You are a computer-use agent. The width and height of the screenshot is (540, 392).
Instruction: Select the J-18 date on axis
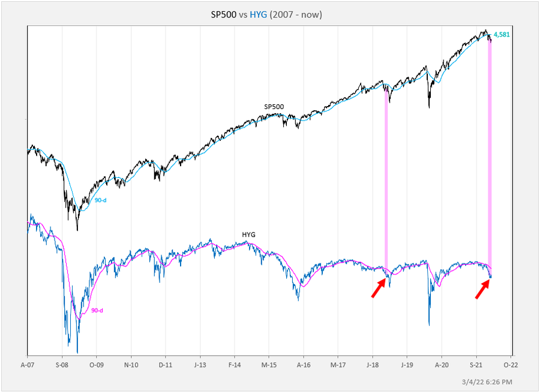[x=373, y=364]
